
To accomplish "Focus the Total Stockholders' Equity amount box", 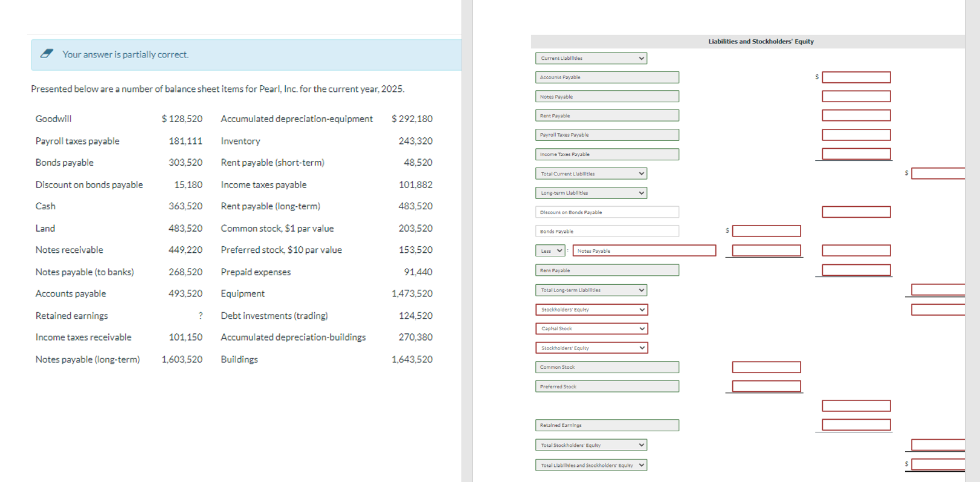I will tap(938, 445).
